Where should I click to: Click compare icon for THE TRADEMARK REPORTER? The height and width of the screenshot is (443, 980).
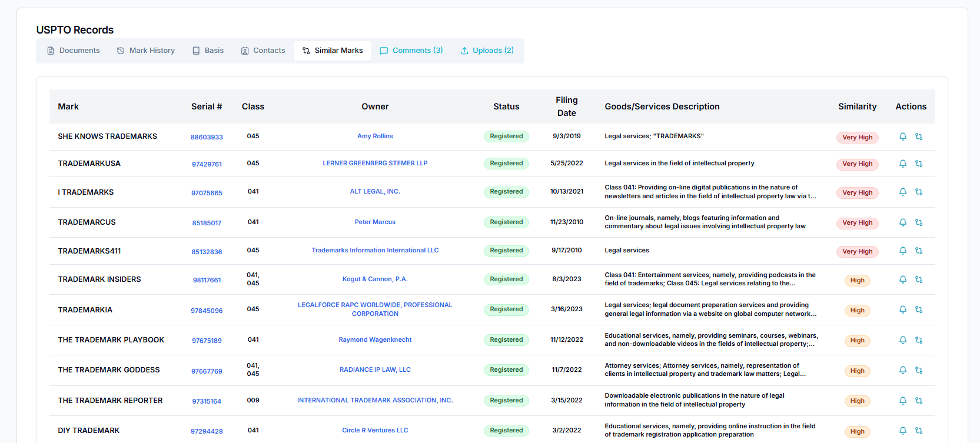coord(919,401)
